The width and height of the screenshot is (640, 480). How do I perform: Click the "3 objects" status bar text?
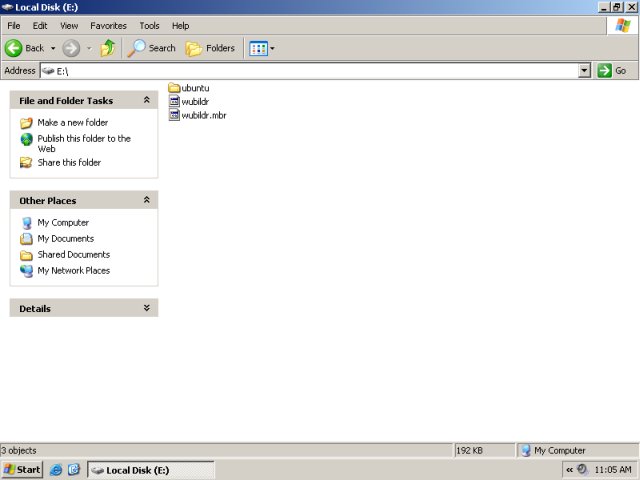coord(19,451)
